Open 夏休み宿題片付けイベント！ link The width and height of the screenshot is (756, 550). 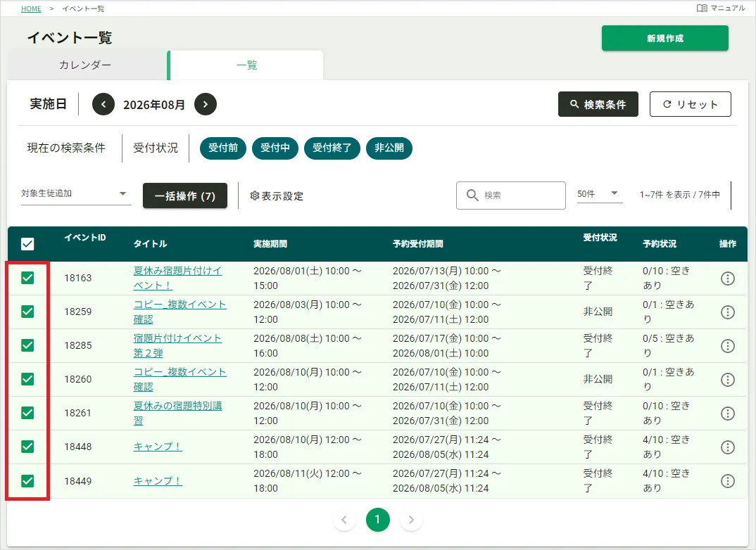177,278
